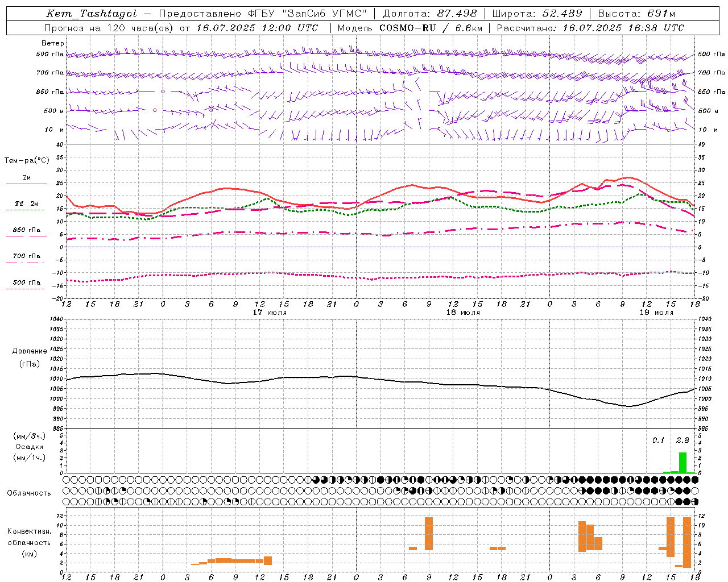The width and height of the screenshot is (728, 582).
Task: Click the Высота: 691м elevation text
Action: (x=636, y=14)
